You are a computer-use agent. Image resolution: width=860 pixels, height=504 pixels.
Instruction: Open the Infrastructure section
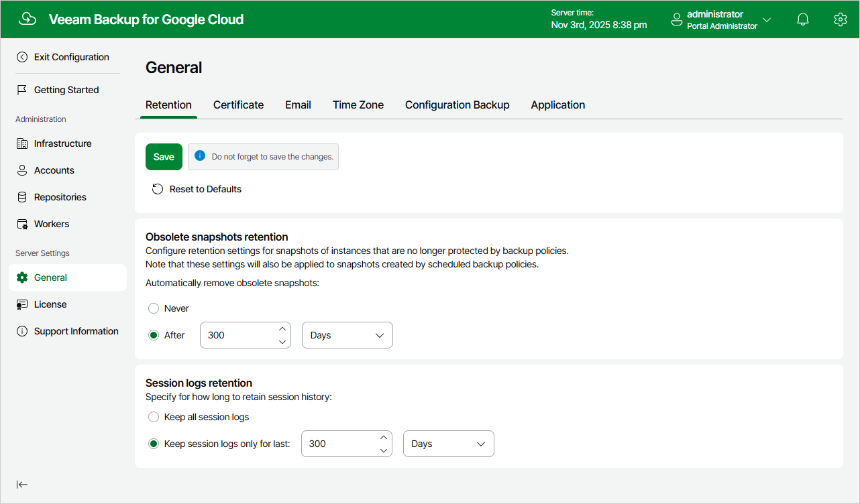[x=63, y=143]
